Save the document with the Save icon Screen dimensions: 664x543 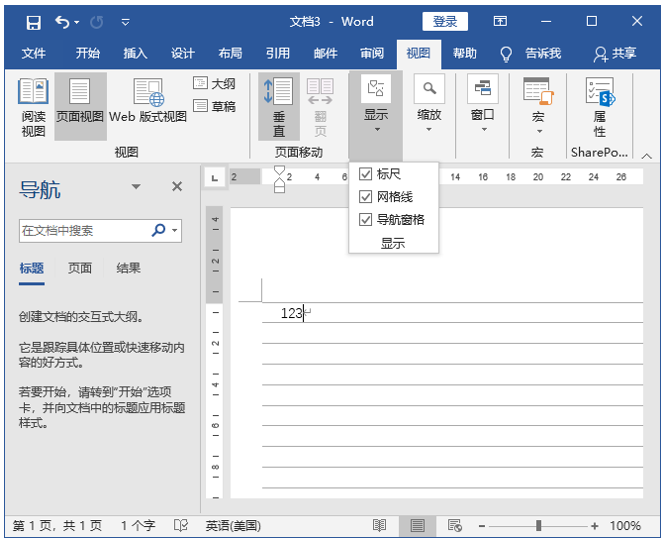(33, 22)
